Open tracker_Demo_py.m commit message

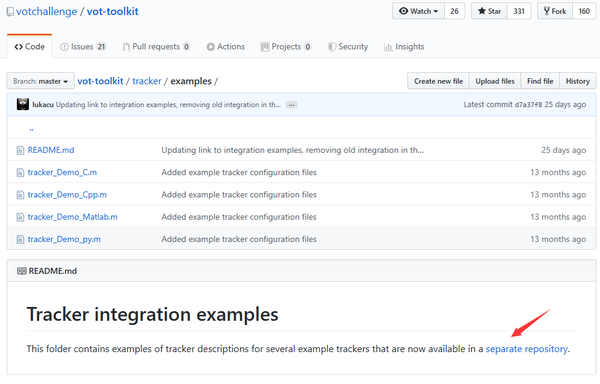pos(239,239)
